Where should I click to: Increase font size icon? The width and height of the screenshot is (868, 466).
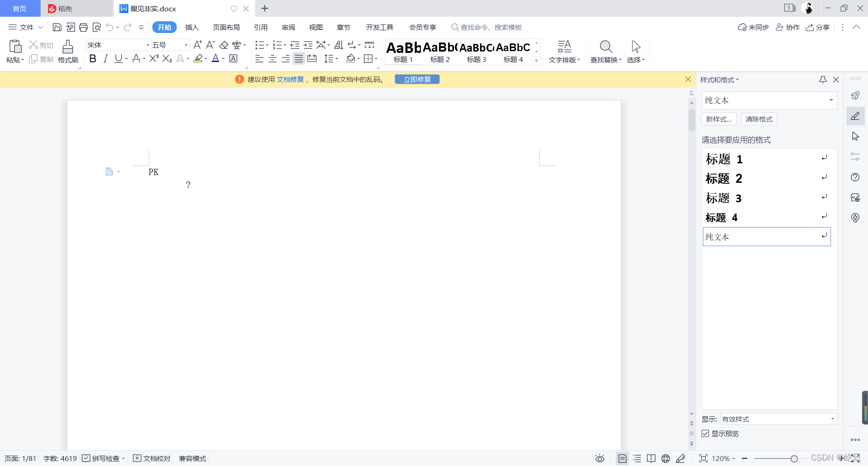[x=198, y=45]
